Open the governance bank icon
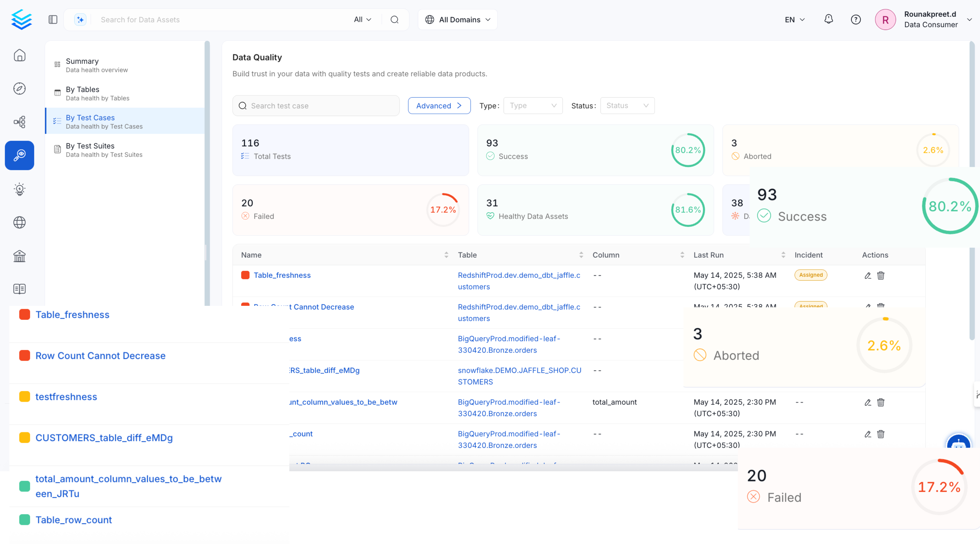The width and height of the screenshot is (980, 544). click(x=19, y=256)
